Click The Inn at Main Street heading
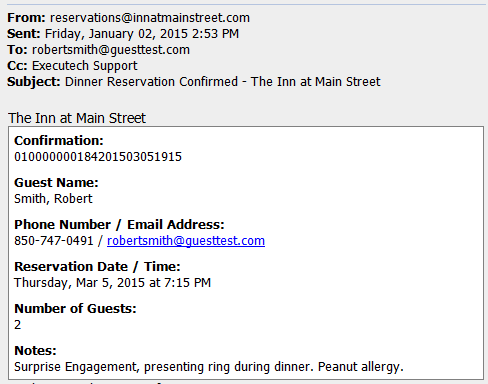Screen dimensions: 488x384 [x=77, y=118]
